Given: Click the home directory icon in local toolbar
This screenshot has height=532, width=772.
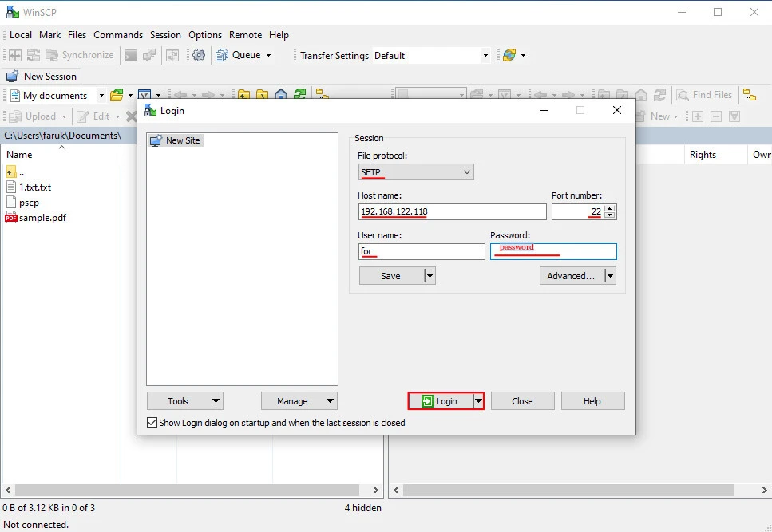Looking at the screenshot, I should click(x=281, y=95).
